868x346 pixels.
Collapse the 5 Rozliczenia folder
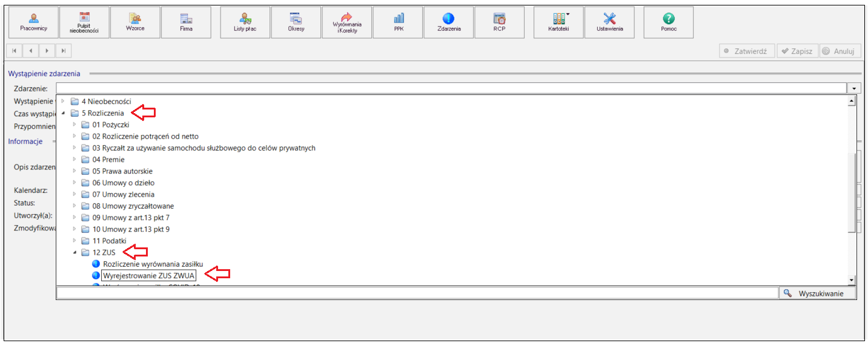pos(62,113)
